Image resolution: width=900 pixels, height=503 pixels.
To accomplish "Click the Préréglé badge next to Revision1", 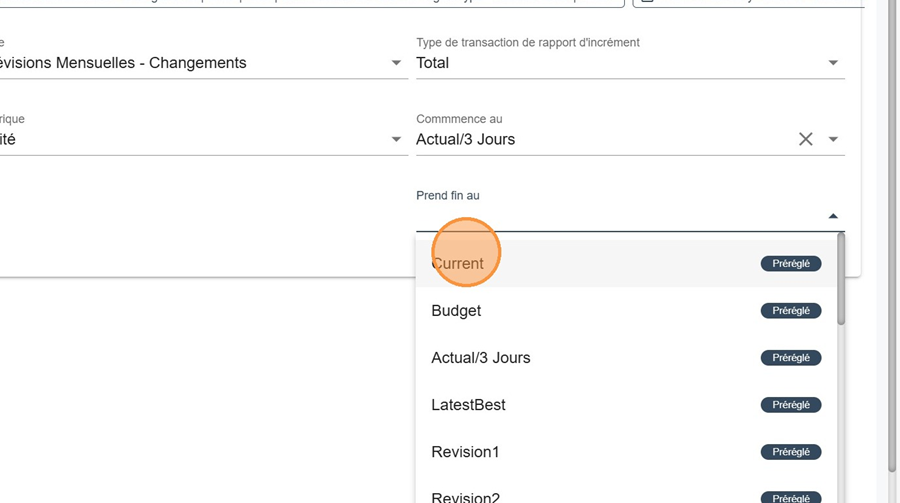I will click(x=791, y=452).
